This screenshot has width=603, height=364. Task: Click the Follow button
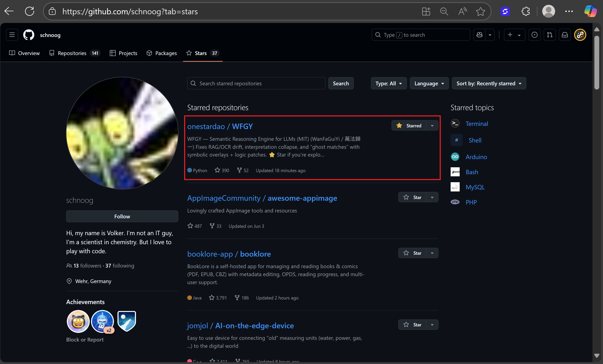tap(122, 216)
